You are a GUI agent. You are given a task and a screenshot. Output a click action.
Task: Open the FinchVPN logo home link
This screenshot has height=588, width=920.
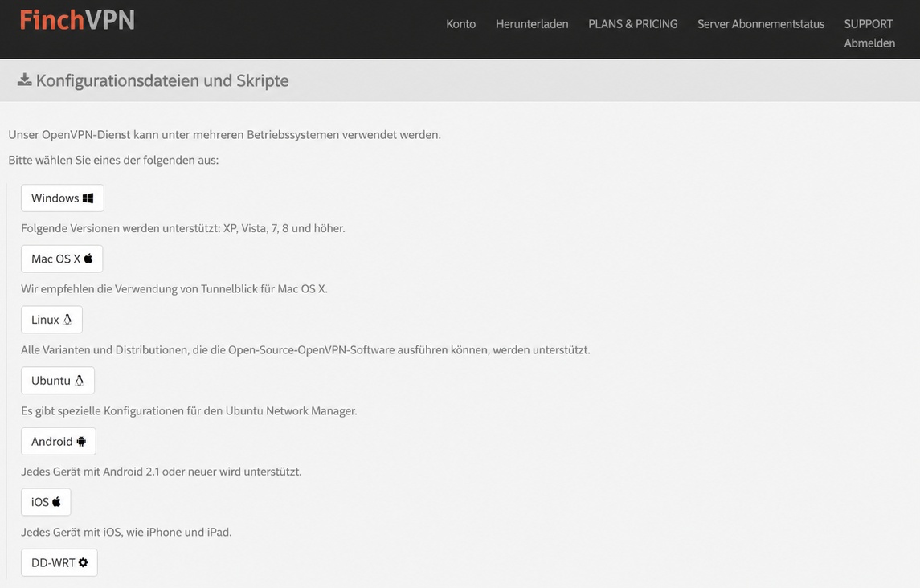pyautogui.click(x=77, y=20)
